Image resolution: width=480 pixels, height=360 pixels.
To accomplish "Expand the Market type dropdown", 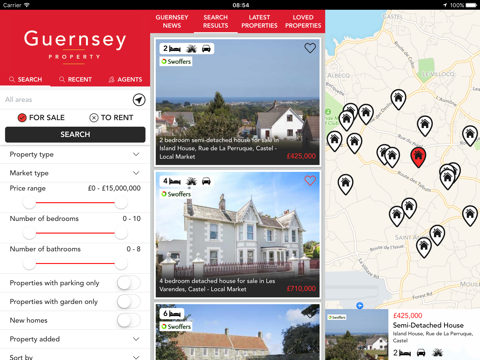I will (x=75, y=173).
